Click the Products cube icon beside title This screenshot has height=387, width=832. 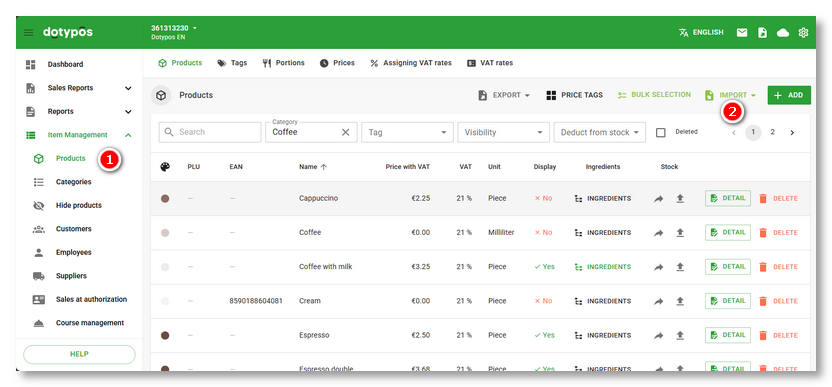[161, 96]
